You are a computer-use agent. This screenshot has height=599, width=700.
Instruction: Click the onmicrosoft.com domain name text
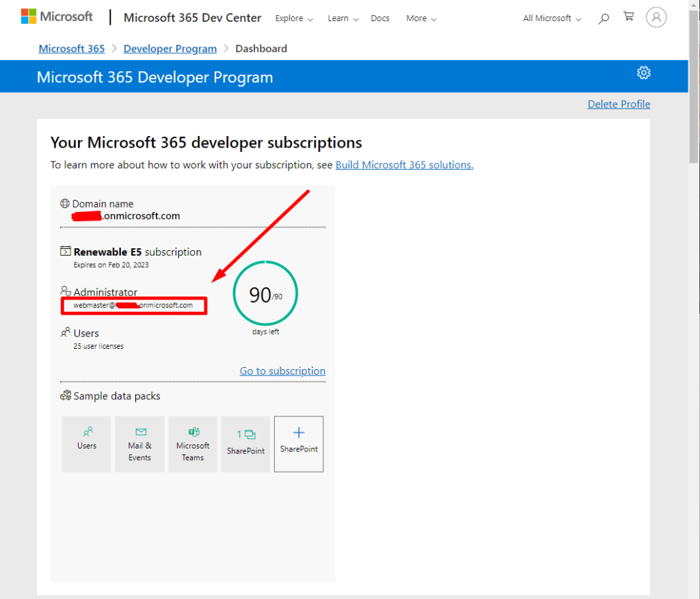(x=126, y=216)
